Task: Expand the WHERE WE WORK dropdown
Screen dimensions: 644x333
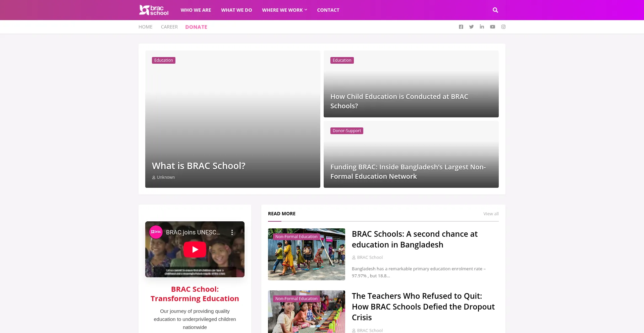Action: [284, 10]
